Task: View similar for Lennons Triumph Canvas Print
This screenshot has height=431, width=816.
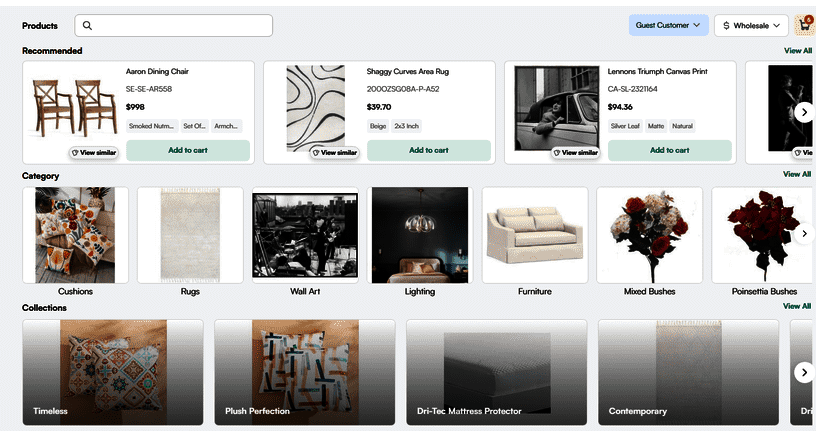Action: click(x=576, y=152)
